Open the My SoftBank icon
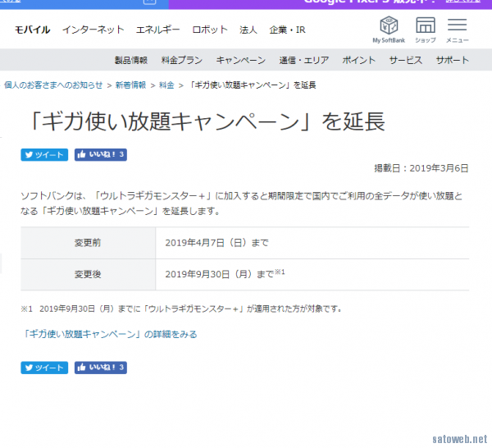Image resolution: width=492 pixels, height=448 pixels. (x=388, y=28)
